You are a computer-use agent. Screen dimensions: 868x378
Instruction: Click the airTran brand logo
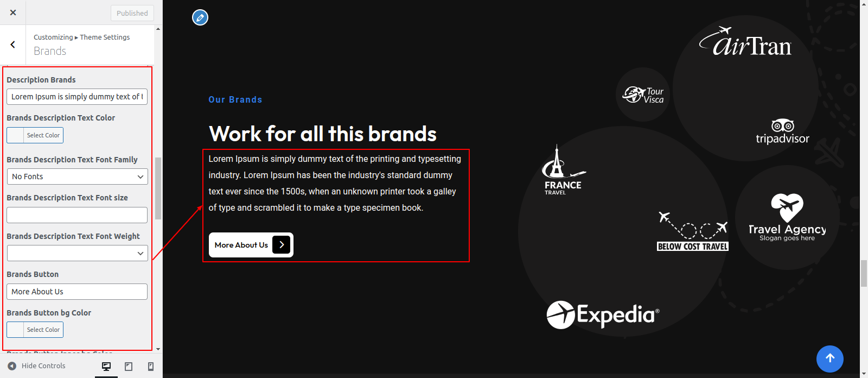(745, 41)
